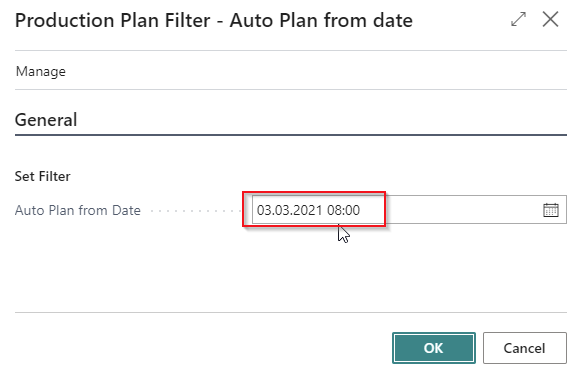The image size is (587, 382).
Task: Discard changes using the Cancel button
Action: coord(524,348)
